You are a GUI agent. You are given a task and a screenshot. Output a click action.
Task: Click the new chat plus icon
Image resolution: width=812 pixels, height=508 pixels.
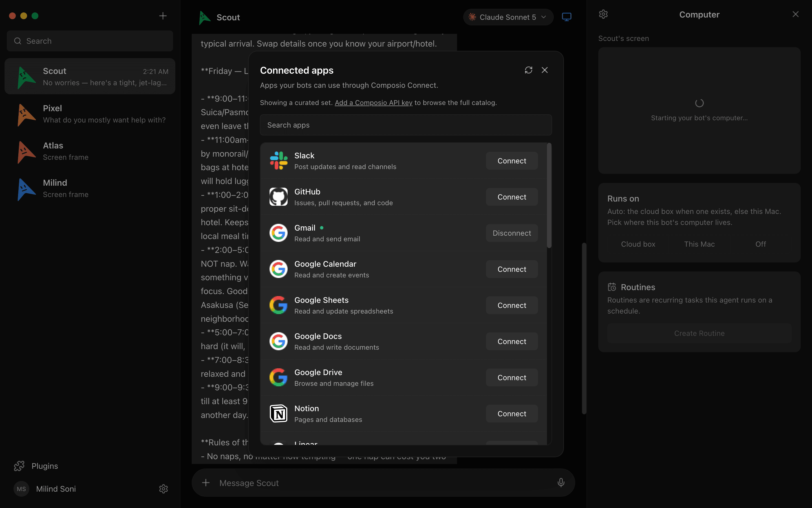pos(163,16)
